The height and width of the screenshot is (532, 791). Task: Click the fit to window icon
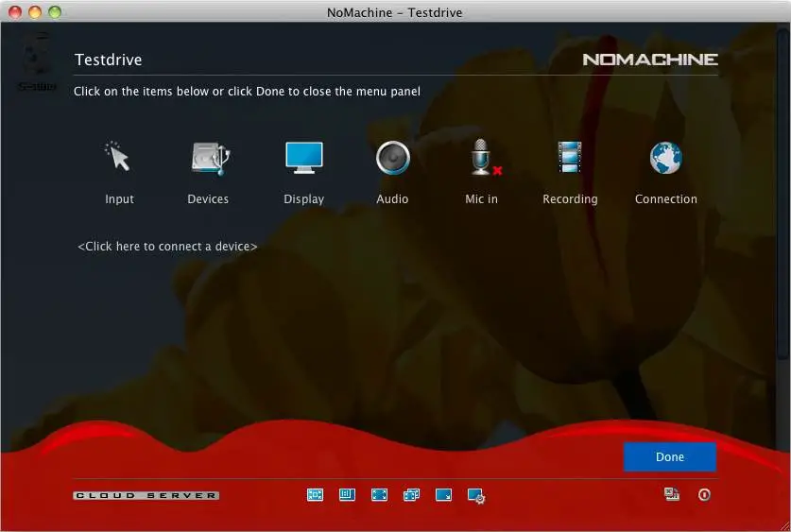315,495
